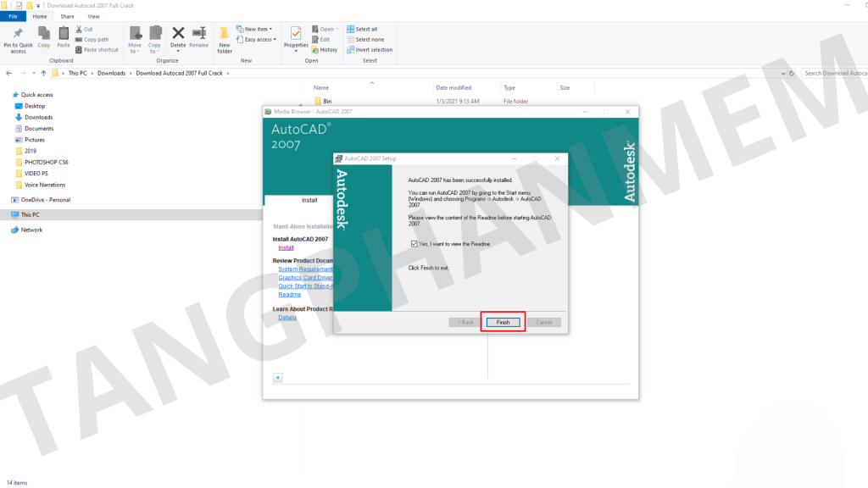Click the History icon in the Open group
This screenshot has width=868, height=488.
324,50
